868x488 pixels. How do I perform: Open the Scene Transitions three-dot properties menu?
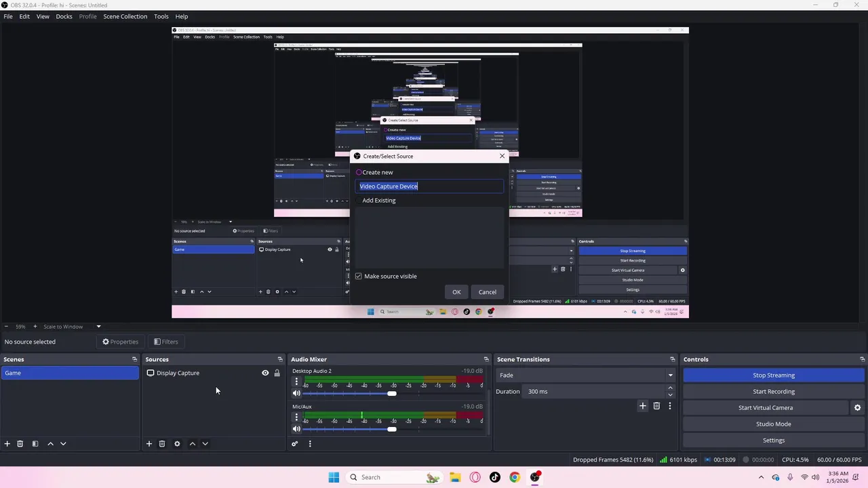pos(670,406)
